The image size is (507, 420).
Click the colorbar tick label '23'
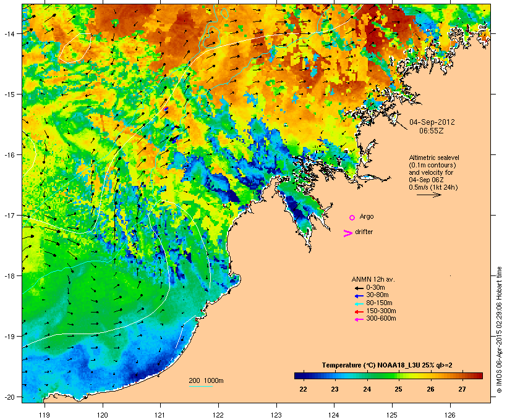tap(334, 389)
